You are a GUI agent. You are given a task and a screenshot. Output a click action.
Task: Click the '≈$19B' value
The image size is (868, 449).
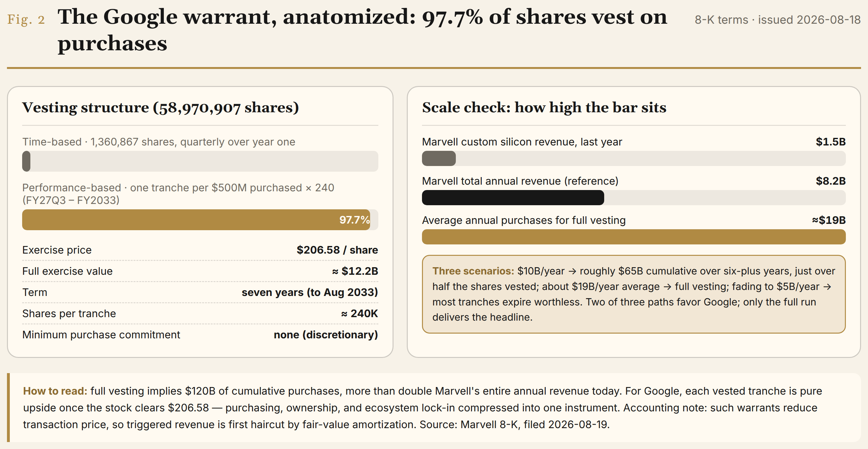tap(828, 220)
